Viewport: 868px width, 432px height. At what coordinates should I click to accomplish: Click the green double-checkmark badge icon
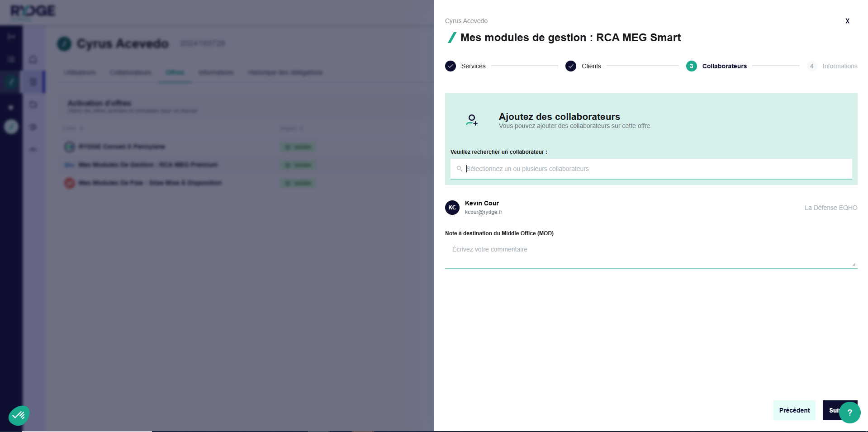[19, 415]
